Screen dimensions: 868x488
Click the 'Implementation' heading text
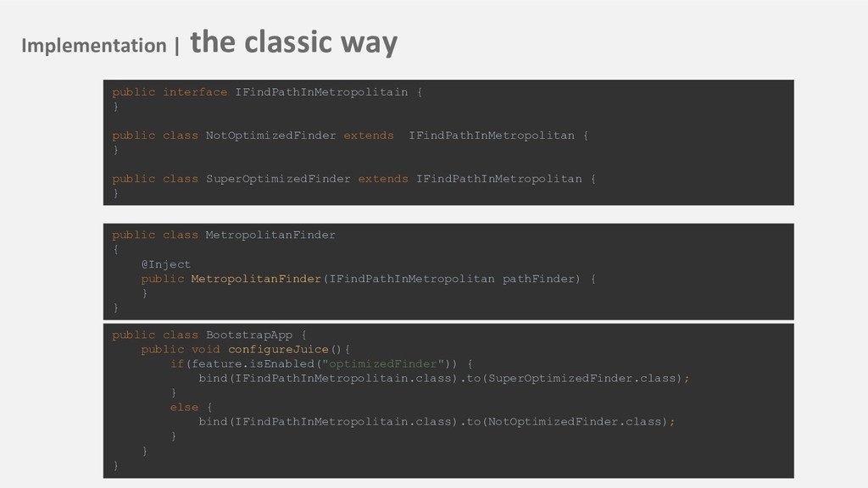pyautogui.click(x=93, y=46)
